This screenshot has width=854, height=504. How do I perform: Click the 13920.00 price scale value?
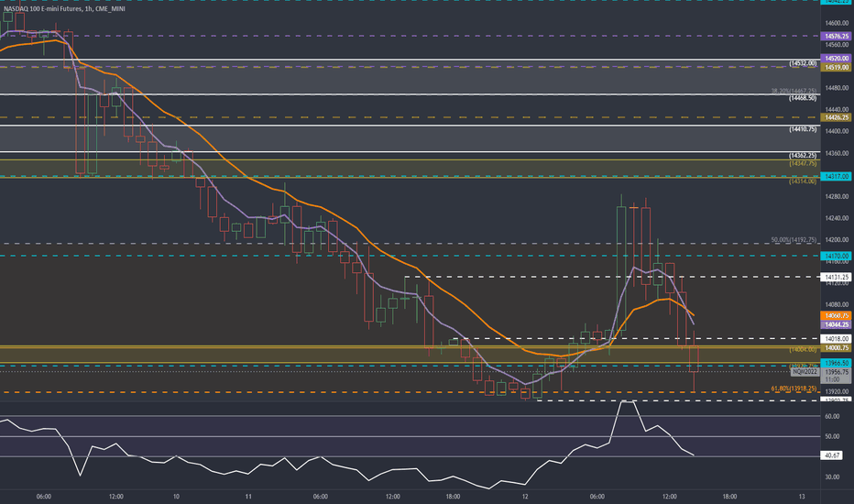click(x=837, y=391)
